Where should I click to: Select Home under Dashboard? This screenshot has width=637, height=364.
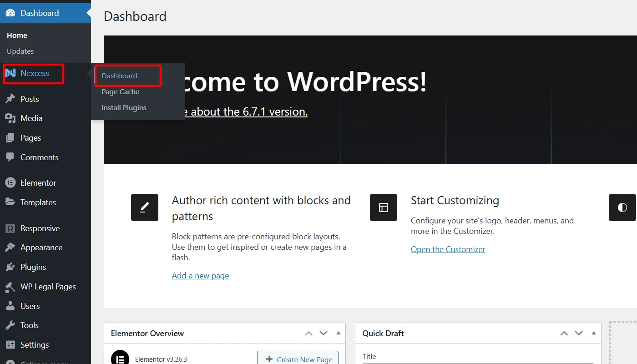[x=17, y=35]
